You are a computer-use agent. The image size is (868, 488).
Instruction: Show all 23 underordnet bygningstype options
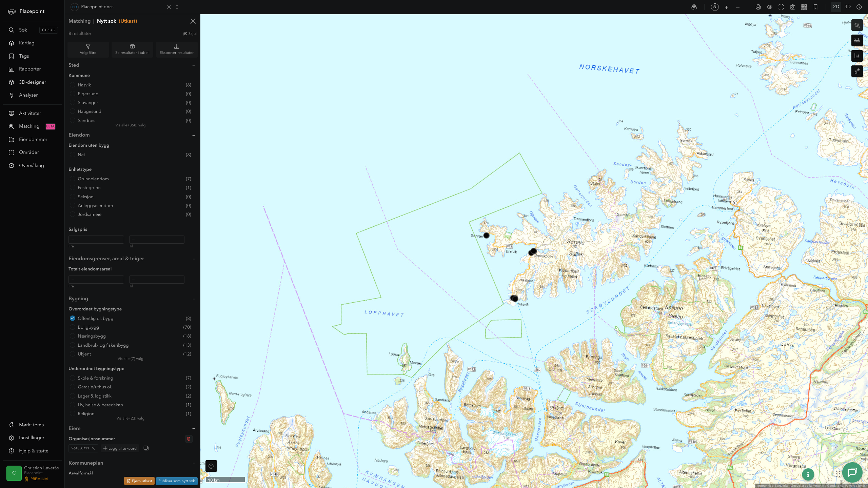tap(130, 418)
